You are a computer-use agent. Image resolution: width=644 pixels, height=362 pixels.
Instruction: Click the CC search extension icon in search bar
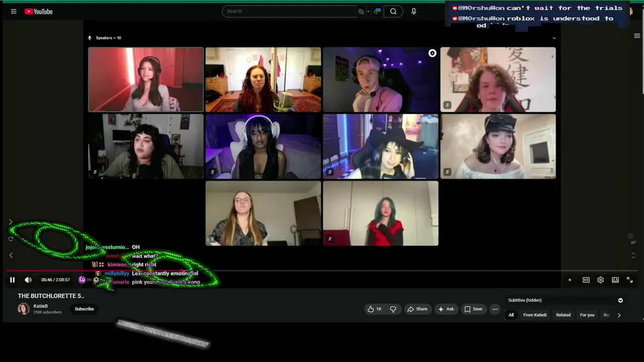(x=377, y=11)
